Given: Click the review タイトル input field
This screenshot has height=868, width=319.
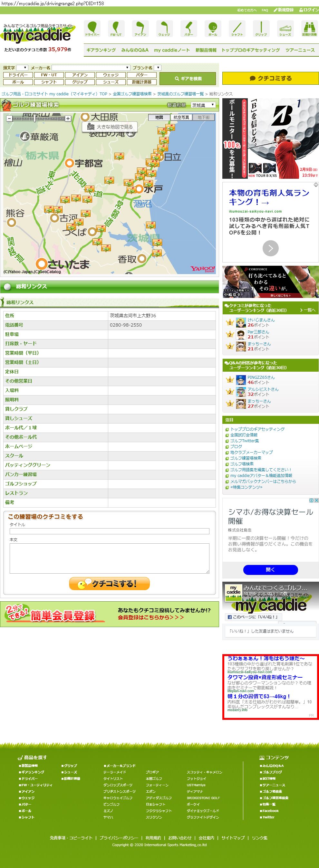Looking at the screenshot, I should pyautogui.click(x=109, y=531).
